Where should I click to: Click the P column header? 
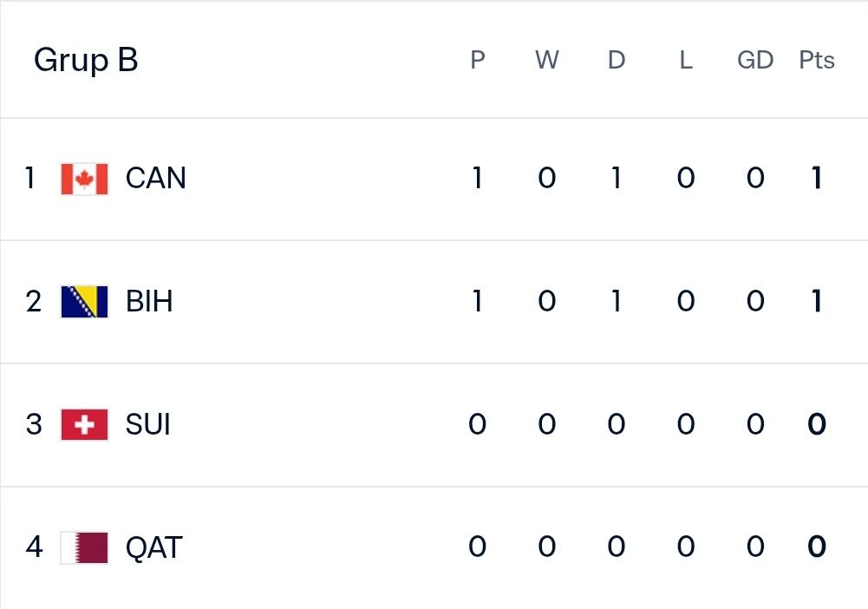(x=477, y=60)
